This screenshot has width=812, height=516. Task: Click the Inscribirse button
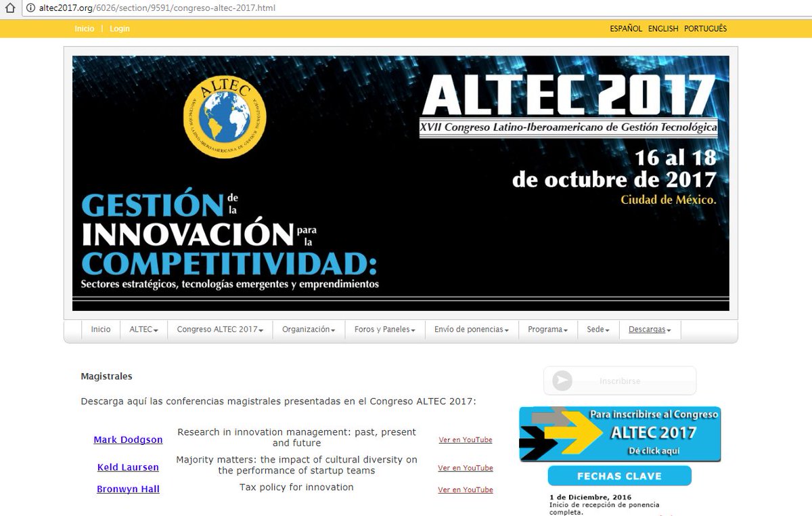pos(620,381)
